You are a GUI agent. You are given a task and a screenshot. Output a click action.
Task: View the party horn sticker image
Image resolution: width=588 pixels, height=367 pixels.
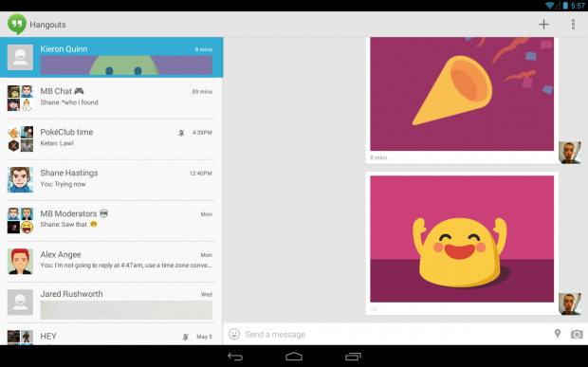click(x=462, y=94)
